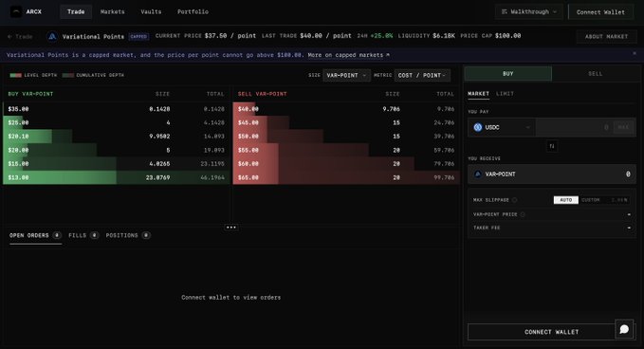Image resolution: width=644 pixels, height=349 pixels.
Task: Close the capped market notice banner
Action: coord(635,53)
